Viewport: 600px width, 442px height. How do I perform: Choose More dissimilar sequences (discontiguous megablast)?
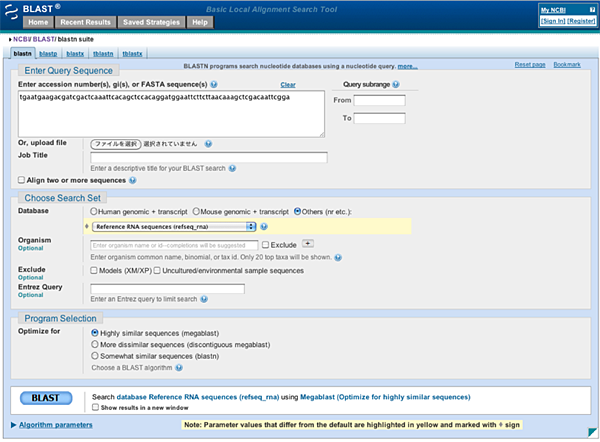(95, 344)
